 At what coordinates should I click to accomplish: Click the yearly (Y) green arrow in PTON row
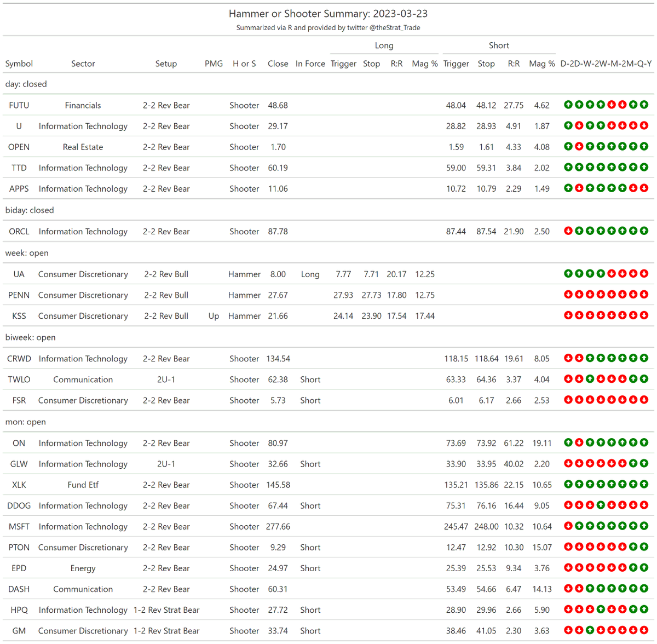(x=644, y=546)
